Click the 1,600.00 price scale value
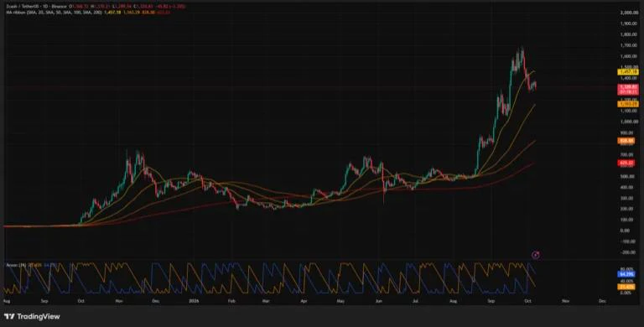The width and height of the screenshot is (644, 327). pos(629,56)
